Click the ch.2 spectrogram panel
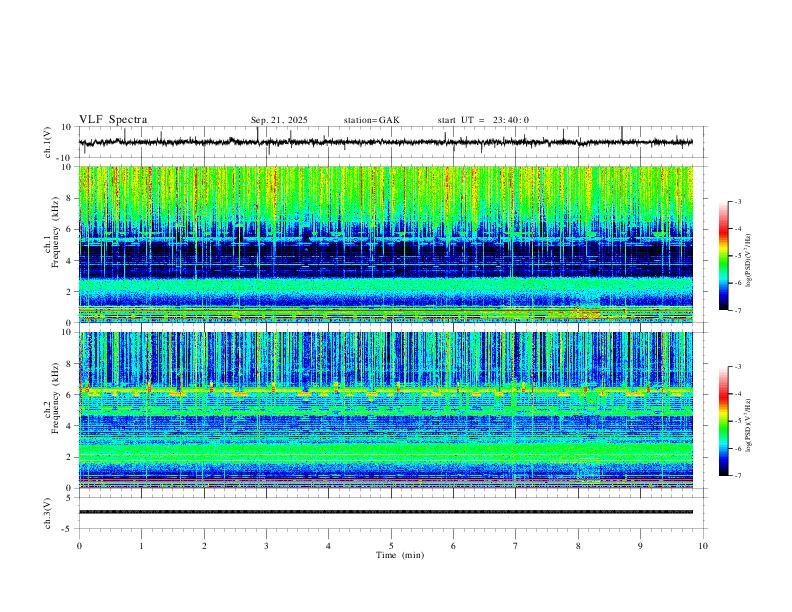792x612 pixels. (x=385, y=410)
